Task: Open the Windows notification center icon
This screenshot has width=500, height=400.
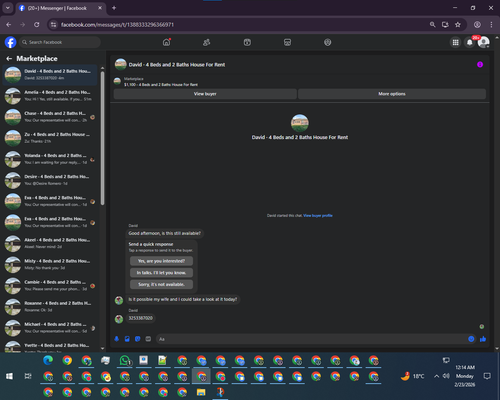Action: pyautogui.click(x=487, y=376)
